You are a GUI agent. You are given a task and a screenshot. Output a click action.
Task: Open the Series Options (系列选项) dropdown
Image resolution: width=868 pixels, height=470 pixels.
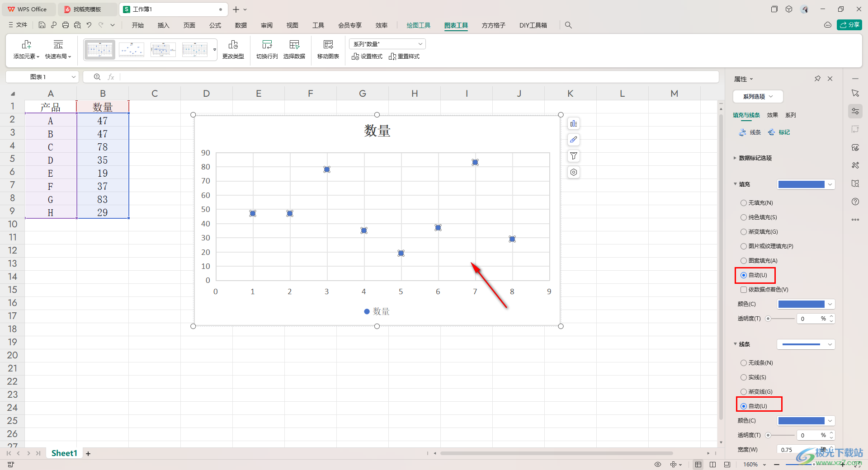(x=758, y=97)
